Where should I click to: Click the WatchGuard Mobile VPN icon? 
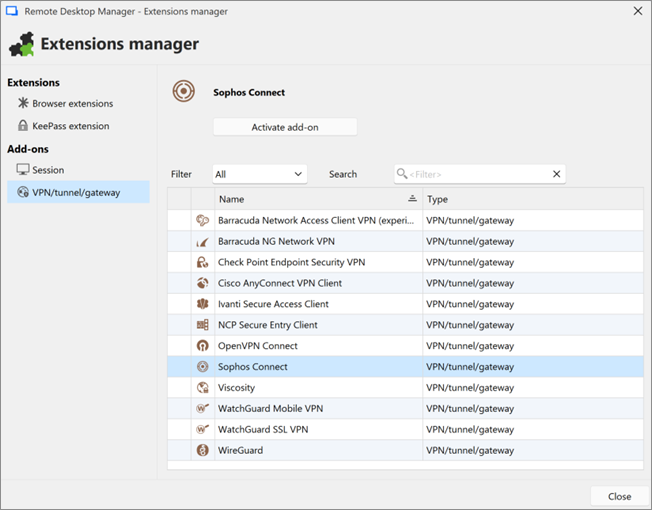click(x=203, y=408)
